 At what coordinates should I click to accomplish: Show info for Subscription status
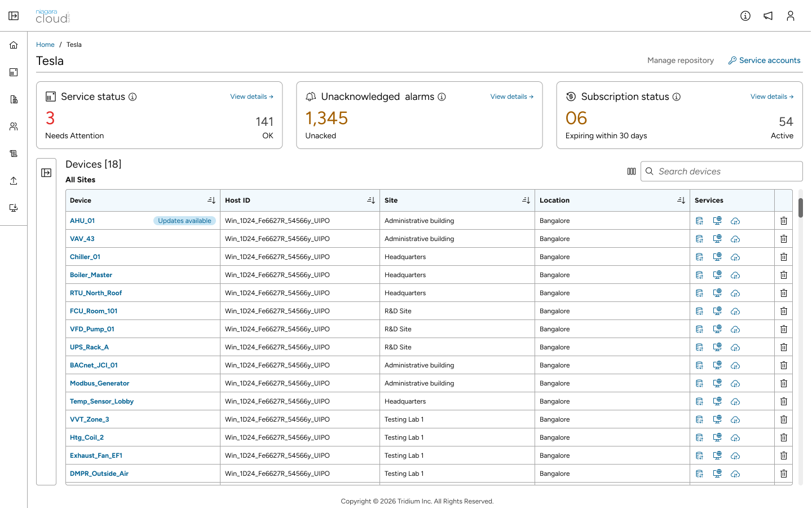coord(677,97)
